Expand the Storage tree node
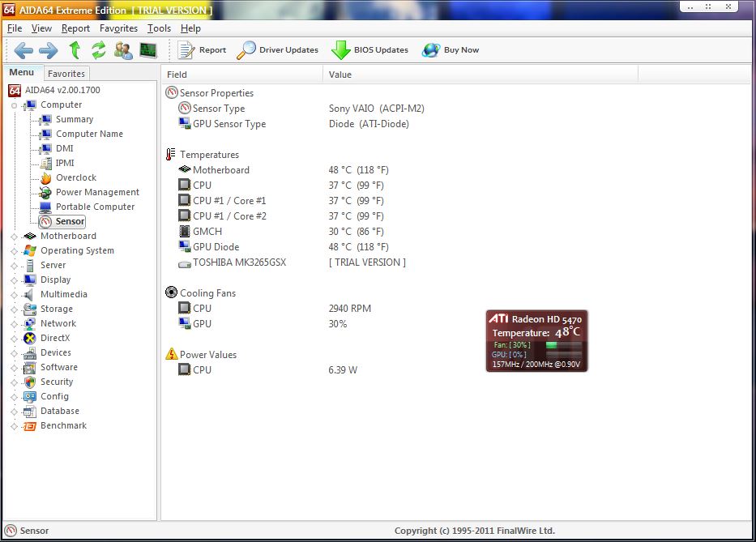The width and height of the screenshot is (756, 542). 14,309
